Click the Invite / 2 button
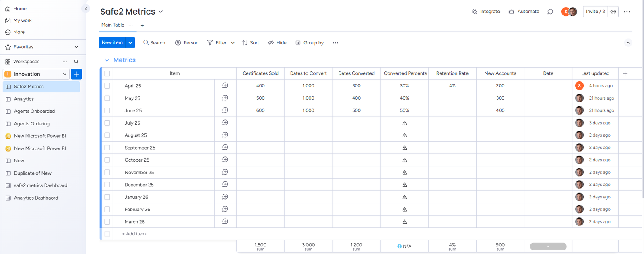This screenshot has width=644, height=254. (595, 12)
